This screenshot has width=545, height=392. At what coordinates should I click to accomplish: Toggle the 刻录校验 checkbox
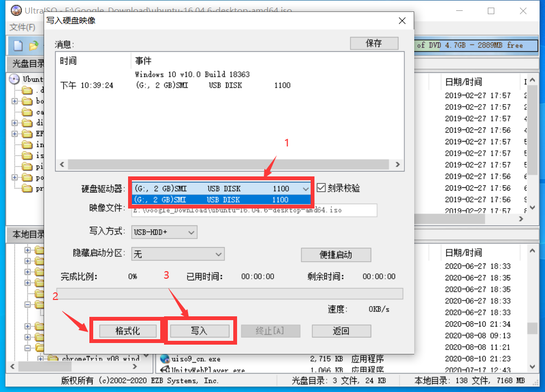321,188
